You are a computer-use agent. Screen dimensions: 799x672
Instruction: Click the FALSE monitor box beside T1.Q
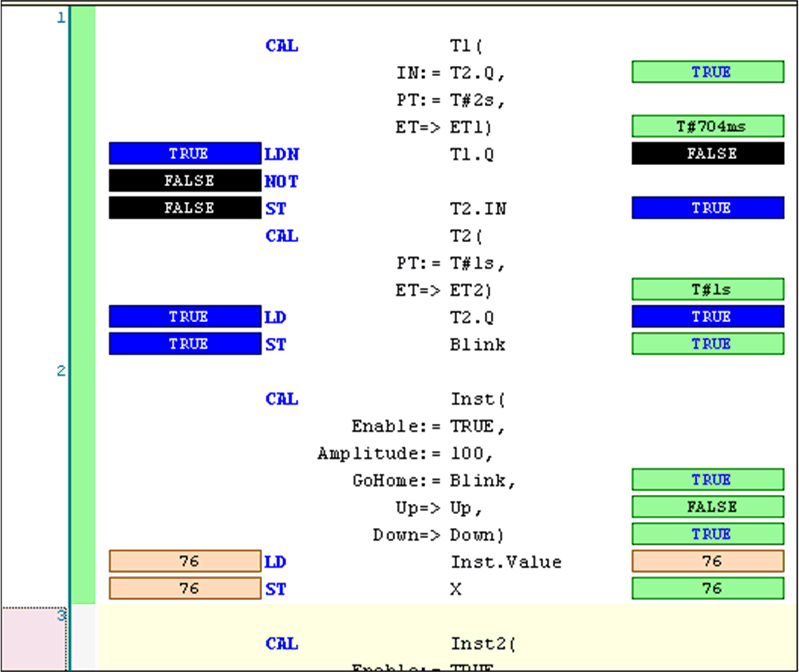(708, 154)
